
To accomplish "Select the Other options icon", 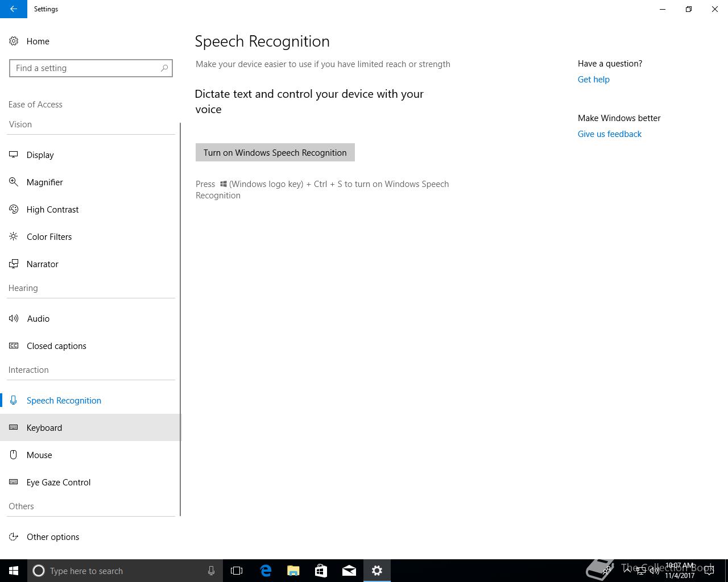I will click(x=14, y=537).
